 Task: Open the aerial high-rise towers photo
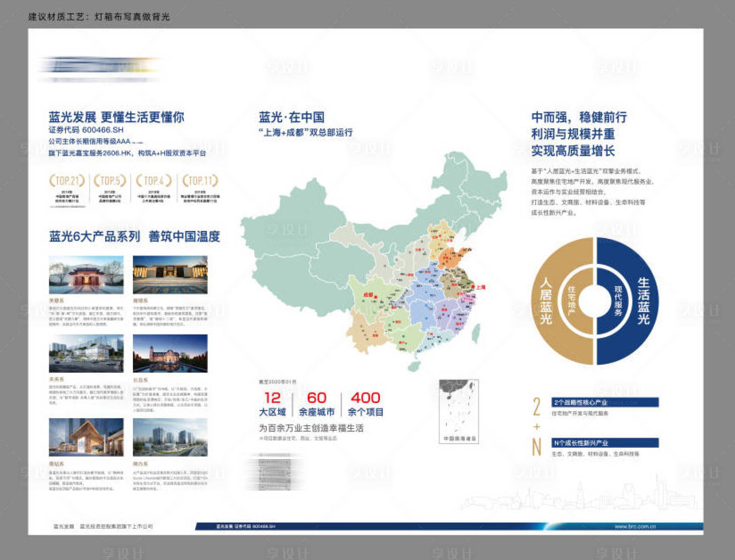[x=170, y=437]
